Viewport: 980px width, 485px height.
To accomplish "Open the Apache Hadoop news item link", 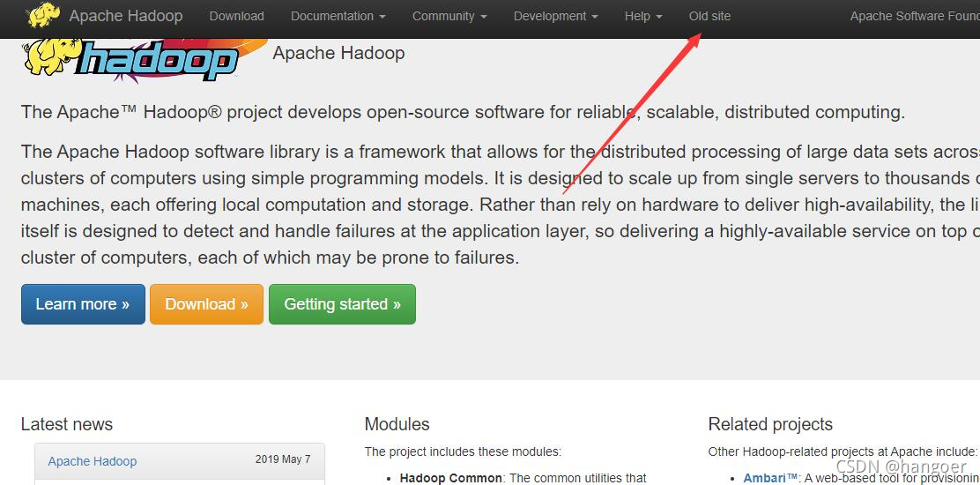I will 93,461.
